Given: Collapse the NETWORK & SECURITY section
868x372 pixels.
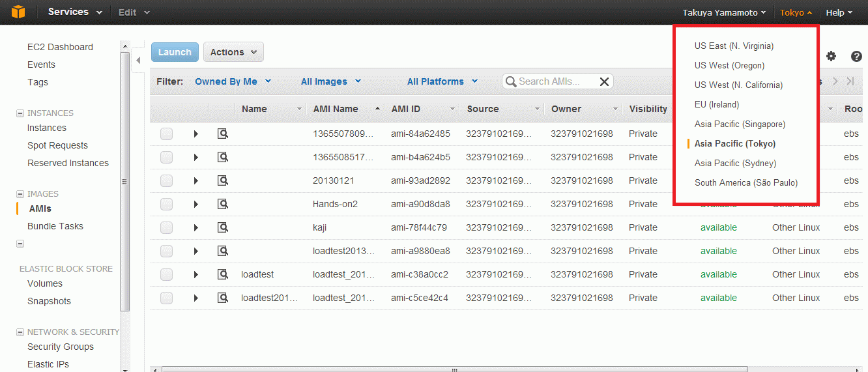Looking at the screenshot, I should pos(20,332).
